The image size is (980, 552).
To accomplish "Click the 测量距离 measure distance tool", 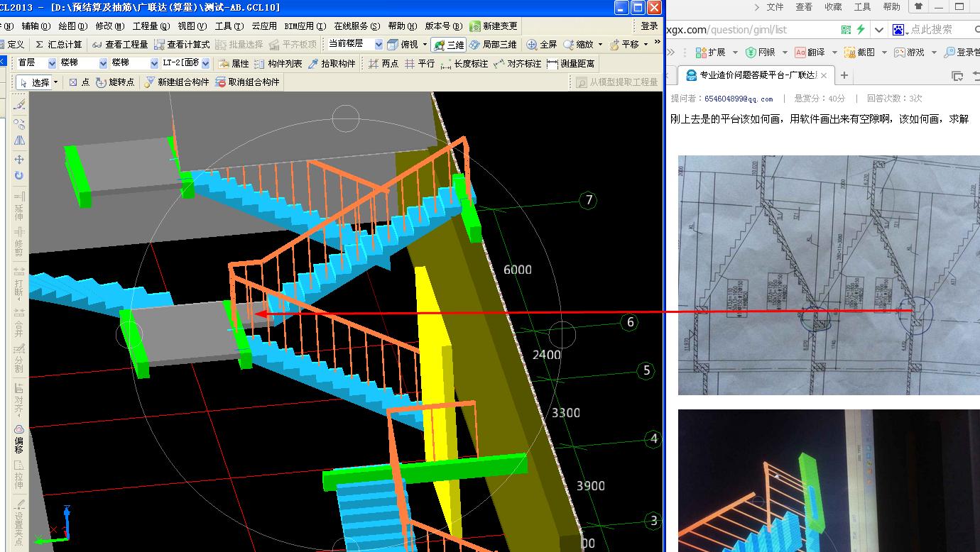I will click(x=571, y=63).
